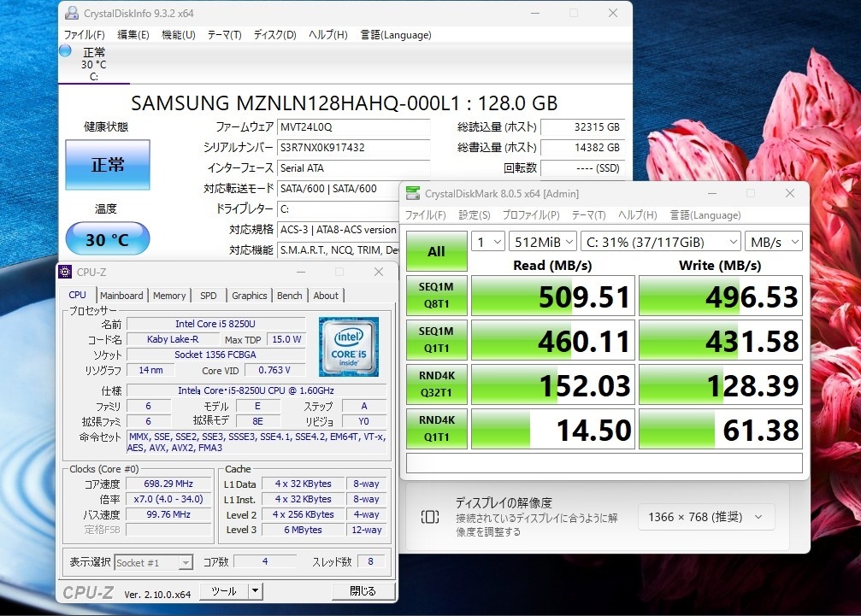Click the green All benchmark button
Viewport: 861px width, 616px height.
pyautogui.click(x=437, y=251)
